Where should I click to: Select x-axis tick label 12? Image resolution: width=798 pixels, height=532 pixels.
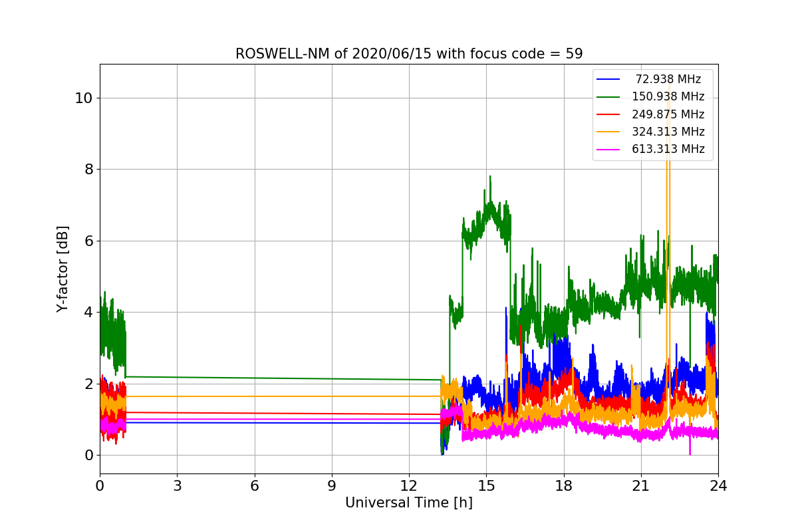tap(409, 485)
